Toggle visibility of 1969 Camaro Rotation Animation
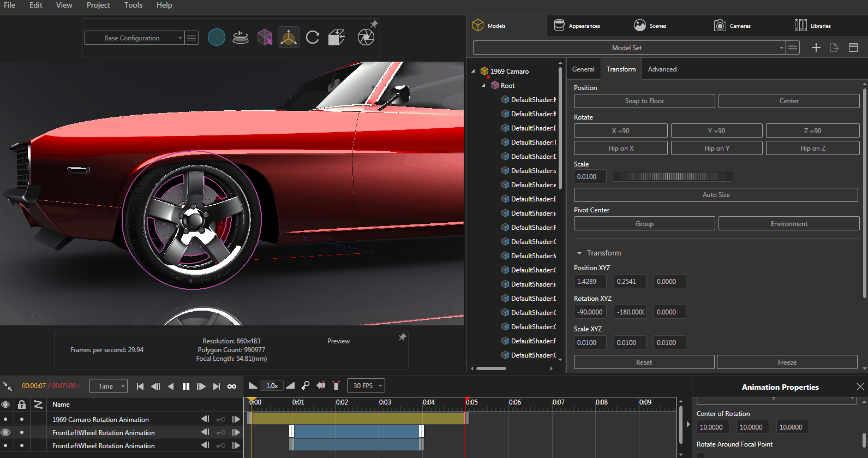This screenshot has width=868, height=458. pyautogui.click(x=5, y=419)
